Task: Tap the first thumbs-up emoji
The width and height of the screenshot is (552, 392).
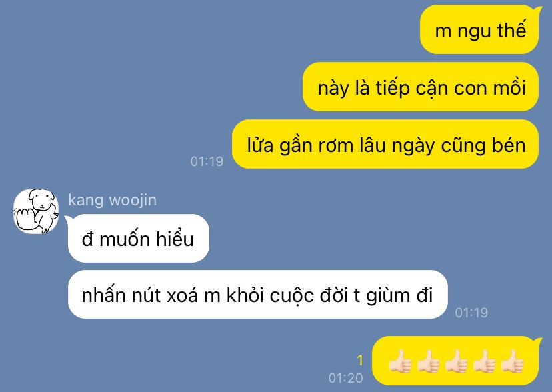Action: 400,361
